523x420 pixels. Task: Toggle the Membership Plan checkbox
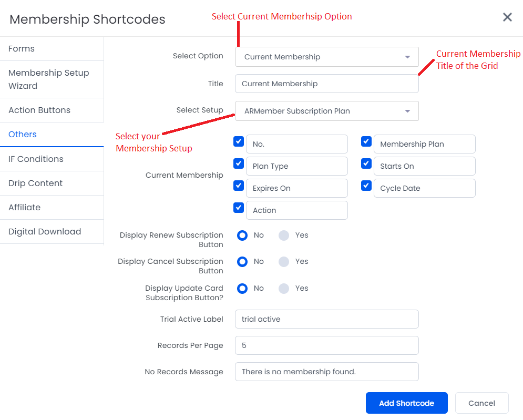pos(366,141)
